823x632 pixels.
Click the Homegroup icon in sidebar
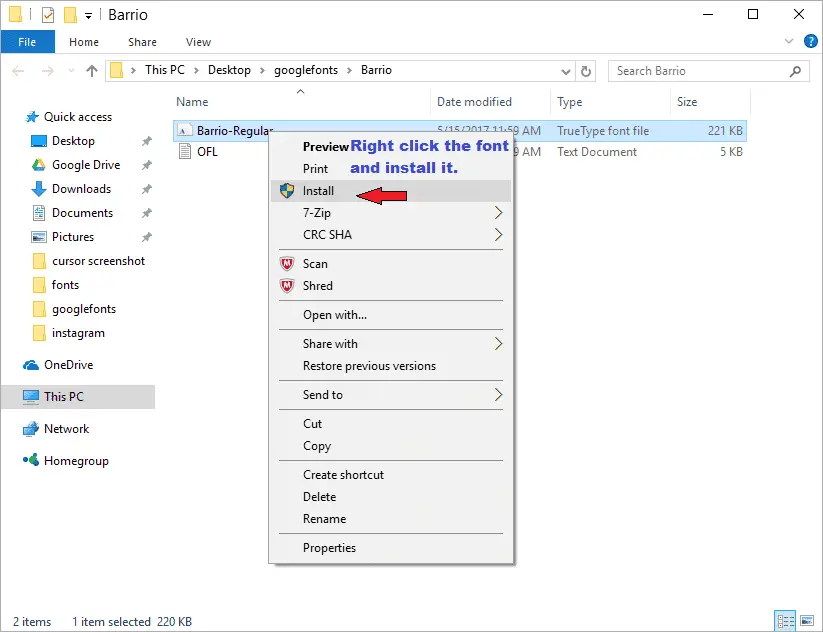(x=31, y=460)
